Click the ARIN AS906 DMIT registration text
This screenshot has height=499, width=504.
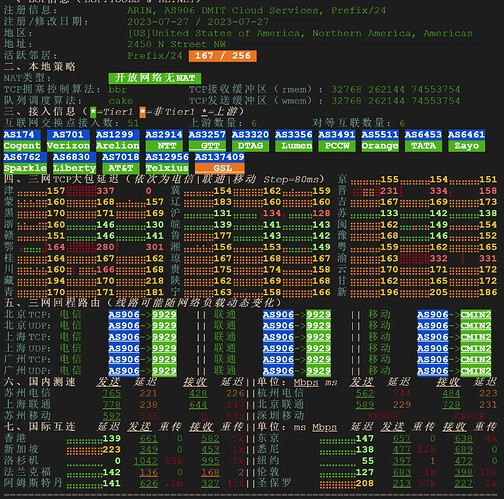tap(256, 11)
